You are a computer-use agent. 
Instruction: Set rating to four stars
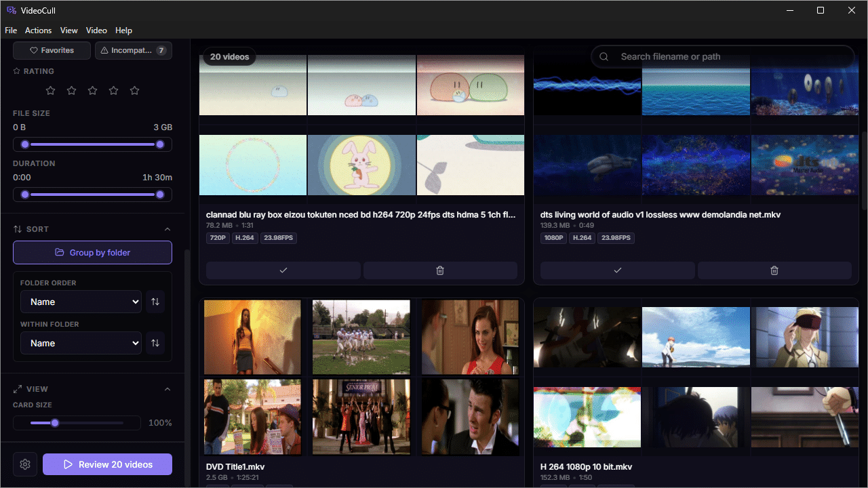click(x=113, y=90)
